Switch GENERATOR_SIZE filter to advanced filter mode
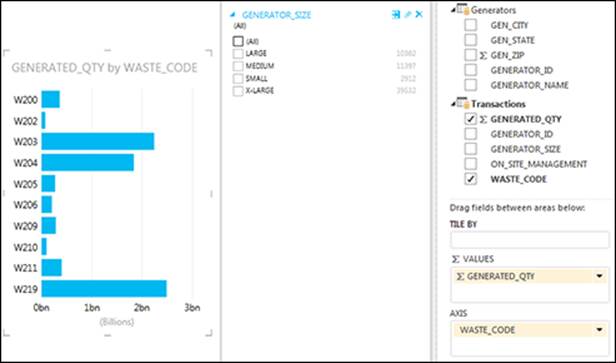The width and height of the screenshot is (616, 363). point(396,15)
